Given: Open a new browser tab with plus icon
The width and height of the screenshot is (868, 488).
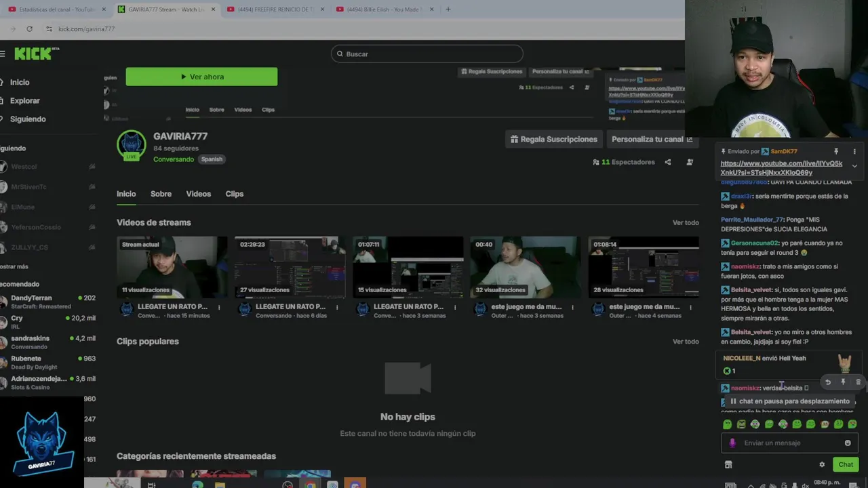Looking at the screenshot, I should (448, 9).
